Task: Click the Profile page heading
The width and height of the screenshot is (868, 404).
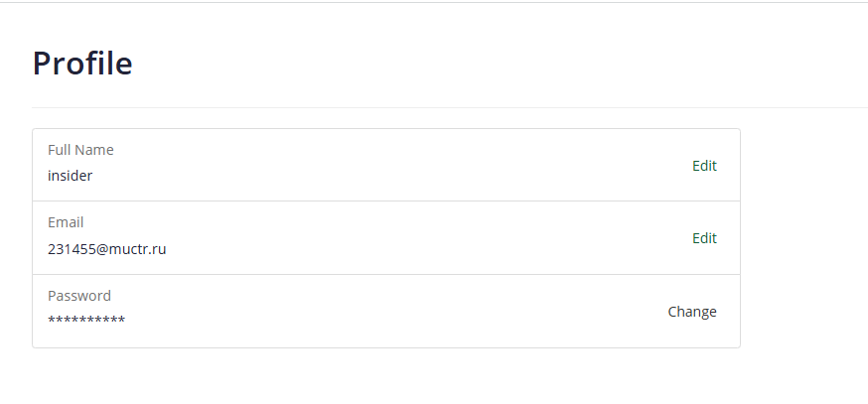Action: tap(82, 64)
